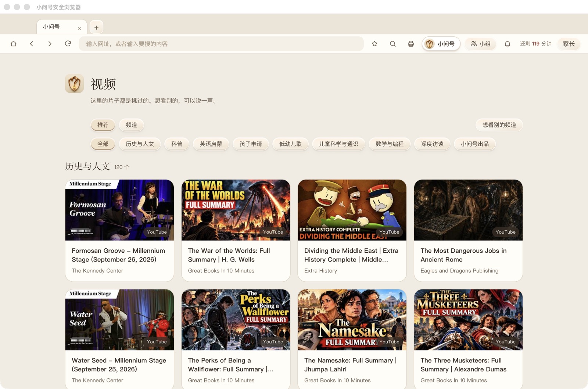The width and height of the screenshot is (588, 389).
Task: Print the page with printer icon
Action: click(x=411, y=44)
